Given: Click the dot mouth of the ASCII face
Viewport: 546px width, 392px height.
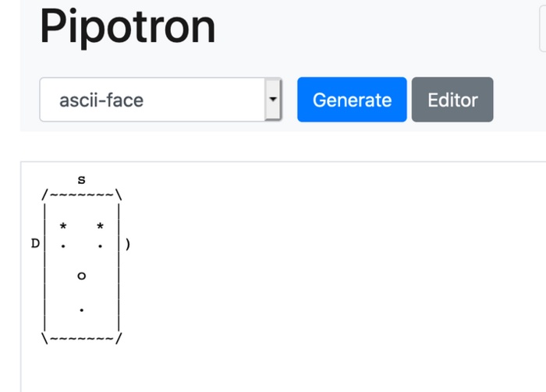Looking at the screenshot, I should tap(81, 310).
